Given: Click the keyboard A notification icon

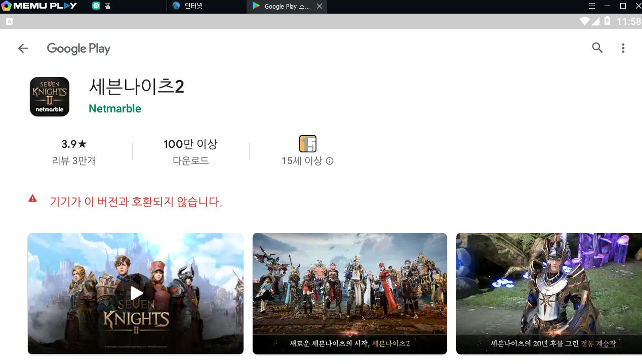Looking at the screenshot, I should (x=9, y=21).
